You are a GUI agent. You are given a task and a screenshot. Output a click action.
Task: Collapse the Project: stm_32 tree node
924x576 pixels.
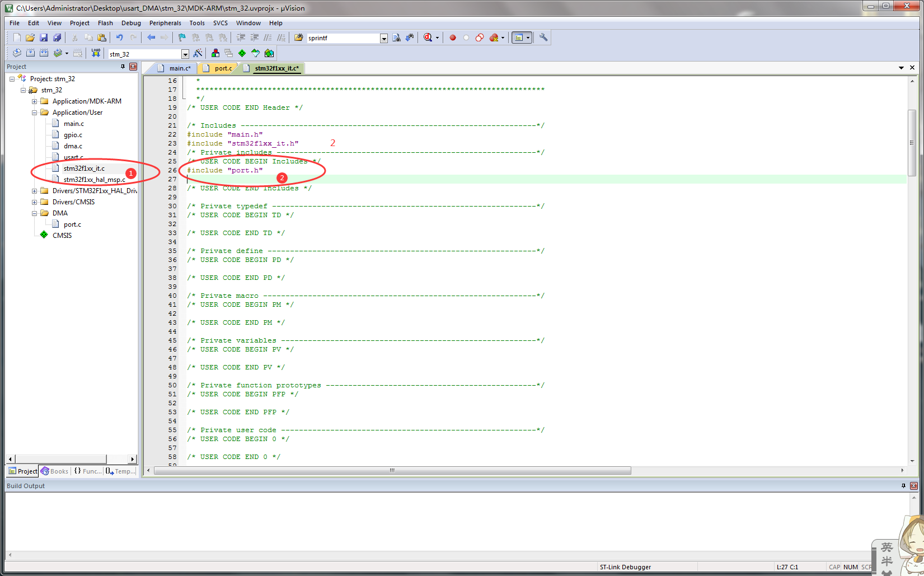click(12, 79)
